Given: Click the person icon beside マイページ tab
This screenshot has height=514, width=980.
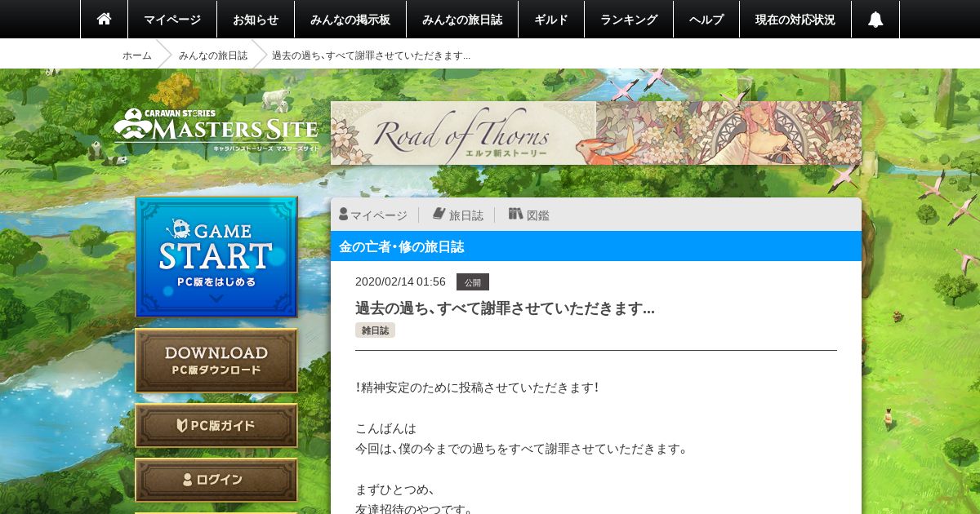Looking at the screenshot, I should [x=344, y=214].
